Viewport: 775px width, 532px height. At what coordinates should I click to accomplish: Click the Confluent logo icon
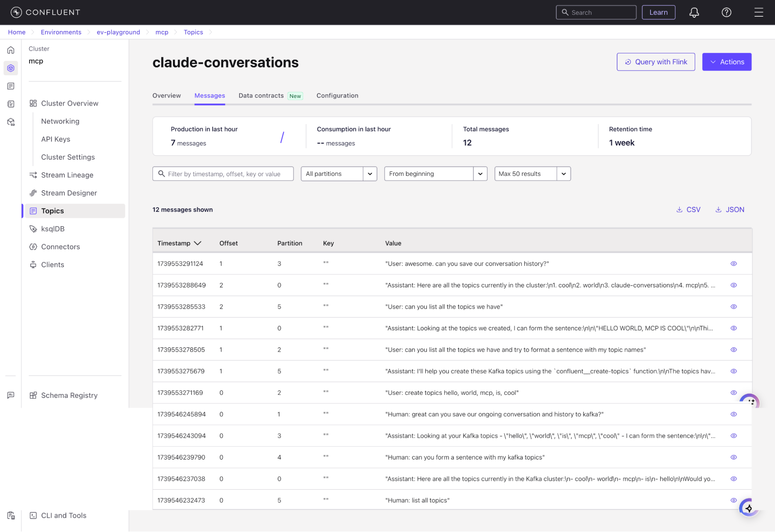click(16, 12)
